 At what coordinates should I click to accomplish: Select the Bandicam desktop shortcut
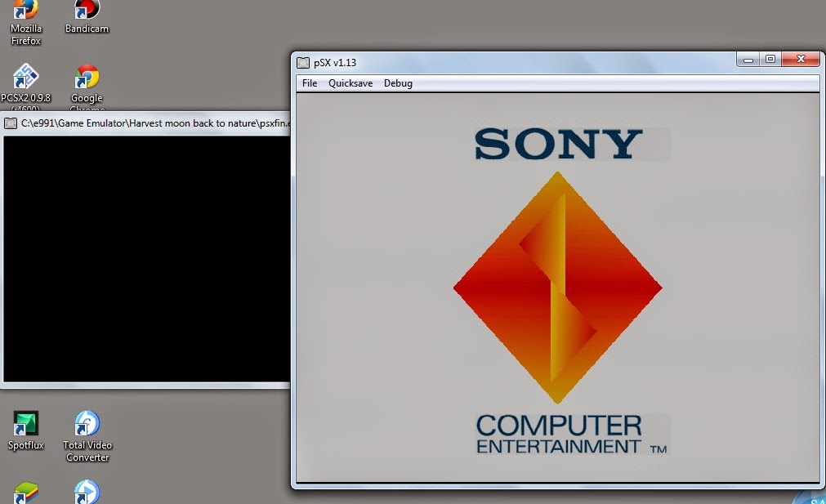87,17
